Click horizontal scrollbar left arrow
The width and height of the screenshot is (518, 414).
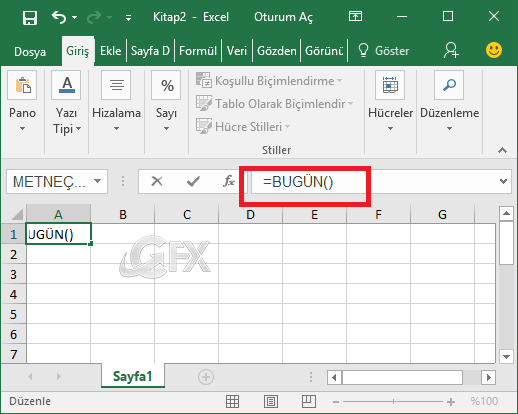(x=334, y=377)
